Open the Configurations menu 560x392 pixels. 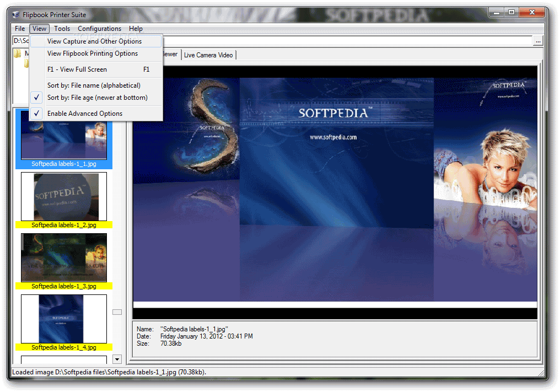pyautogui.click(x=99, y=29)
